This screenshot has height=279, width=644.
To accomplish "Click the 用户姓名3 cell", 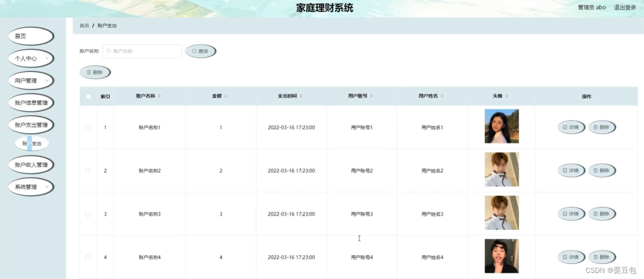I will click(432, 214).
